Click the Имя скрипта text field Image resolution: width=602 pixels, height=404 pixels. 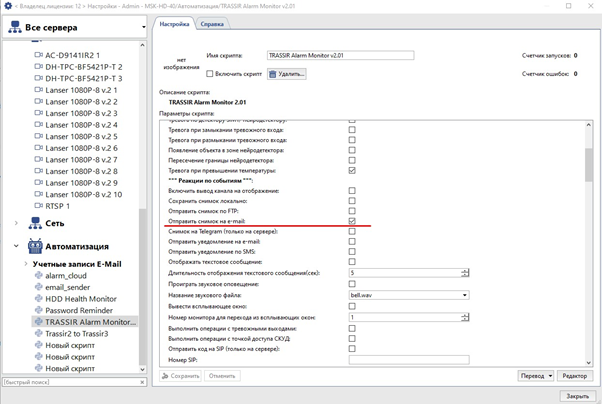point(340,55)
